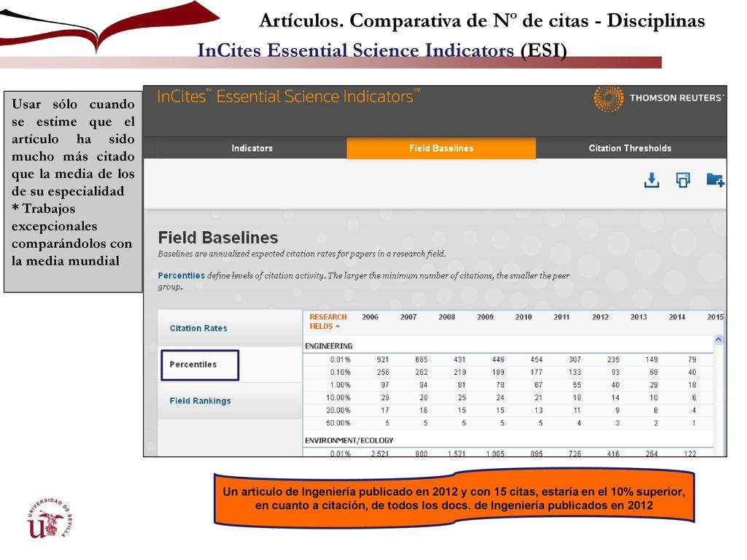Click the value 235 in the 2012 column
The image size is (747, 560).
pos(613,359)
